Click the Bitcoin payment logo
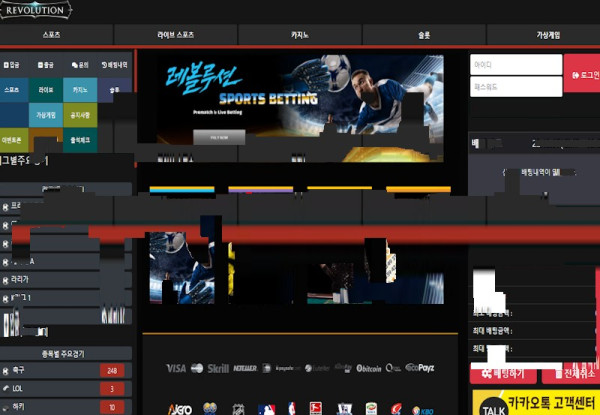 pos(369,368)
